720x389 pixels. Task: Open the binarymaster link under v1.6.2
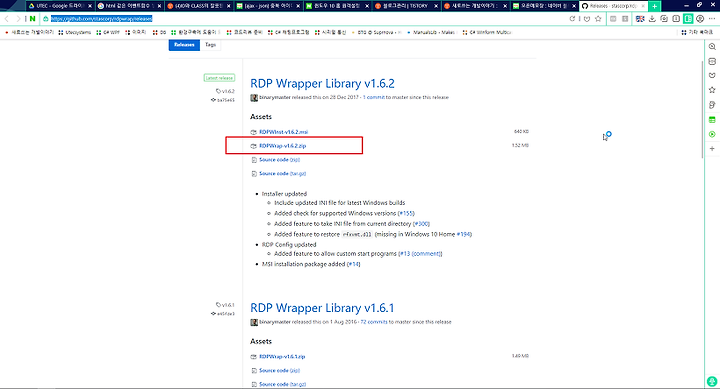(275, 97)
